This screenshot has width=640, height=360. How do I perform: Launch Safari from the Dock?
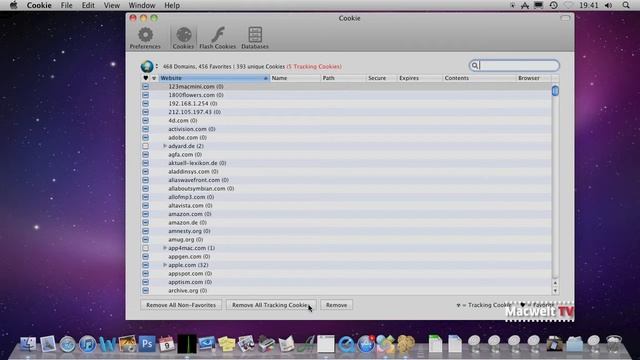[67, 344]
